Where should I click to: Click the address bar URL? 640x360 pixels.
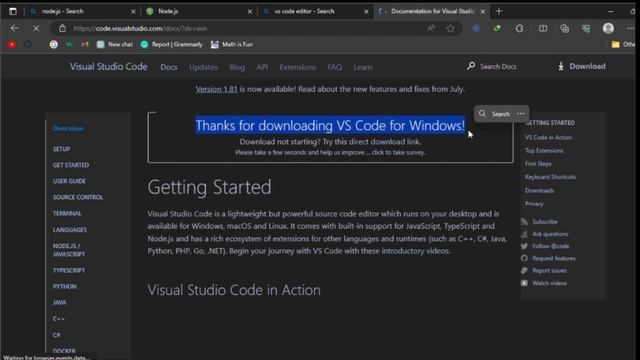(140, 28)
